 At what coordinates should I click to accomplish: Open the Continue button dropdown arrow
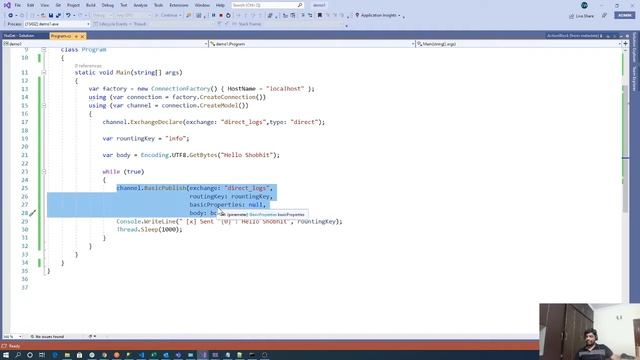click(x=180, y=16)
